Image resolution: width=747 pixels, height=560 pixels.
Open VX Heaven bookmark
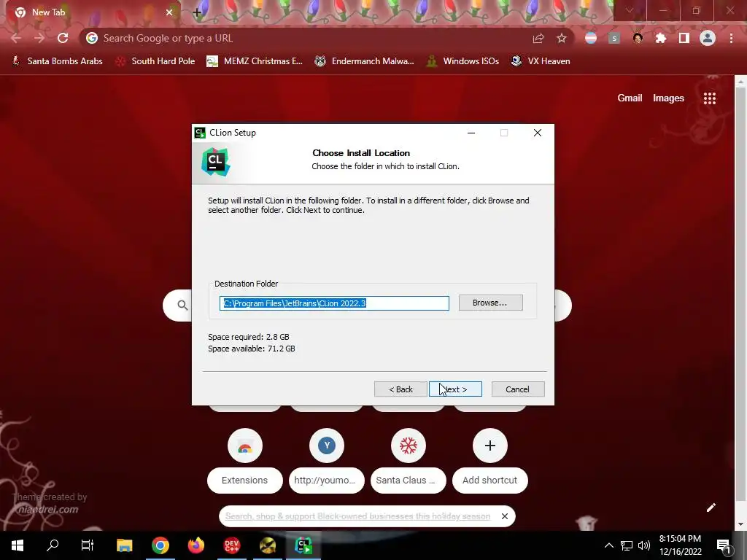pos(541,61)
